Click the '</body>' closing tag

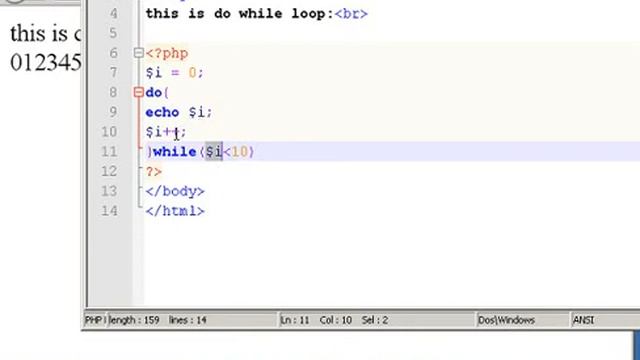pyautogui.click(x=175, y=191)
